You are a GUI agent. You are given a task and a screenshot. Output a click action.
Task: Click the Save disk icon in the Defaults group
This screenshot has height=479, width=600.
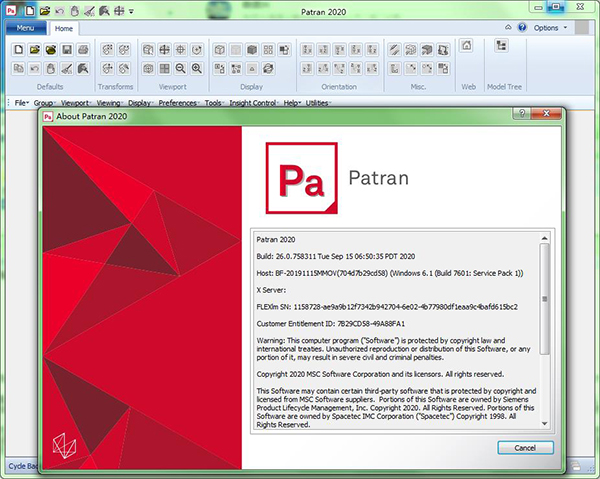click(x=67, y=50)
